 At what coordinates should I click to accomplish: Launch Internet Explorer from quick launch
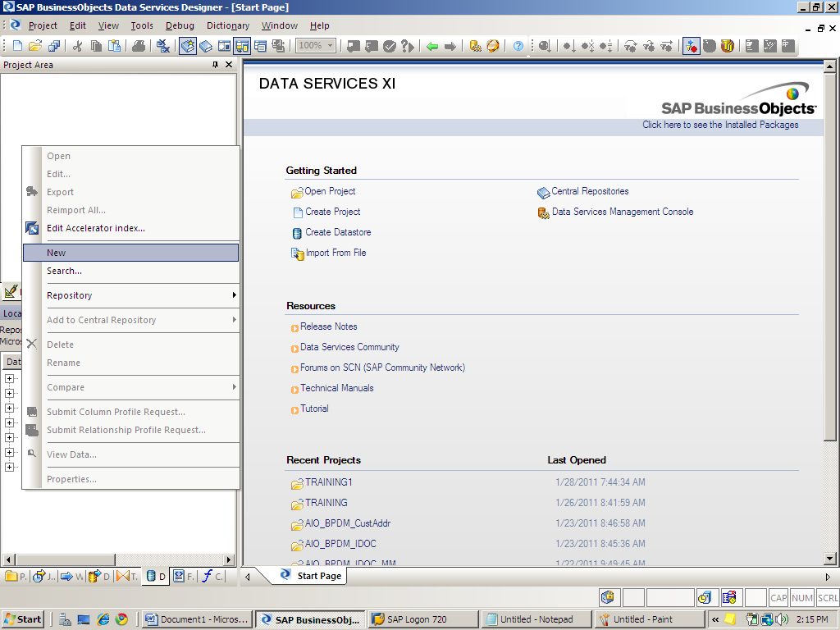tap(103, 619)
